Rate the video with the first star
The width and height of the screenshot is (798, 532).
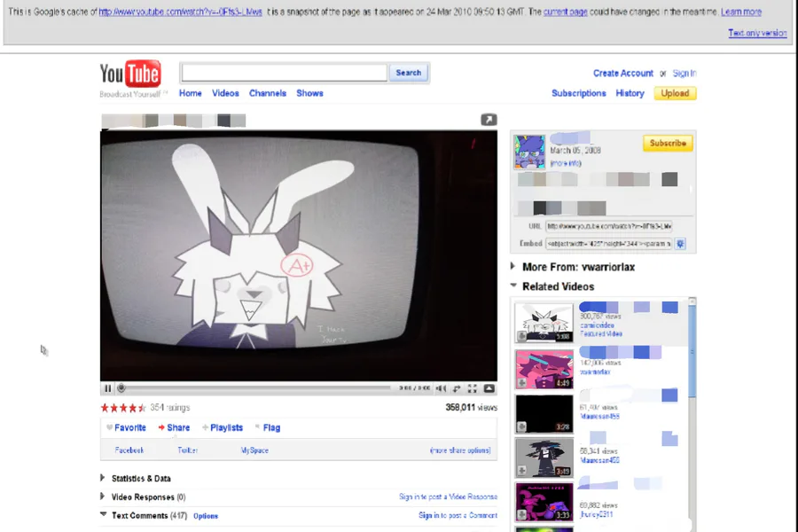[105, 408]
